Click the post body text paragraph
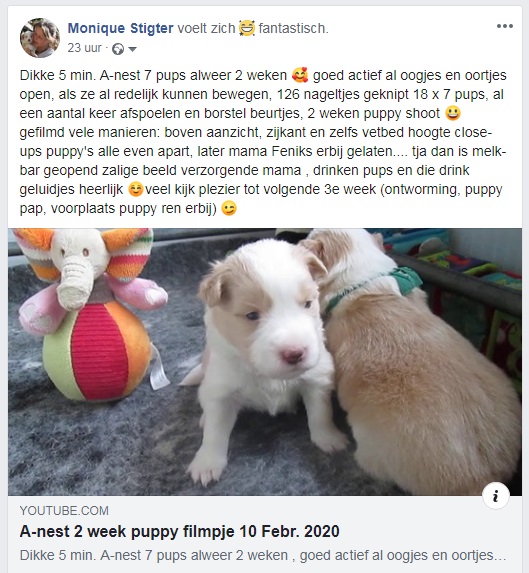Screen dimensions: 529x573 point(263,142)
